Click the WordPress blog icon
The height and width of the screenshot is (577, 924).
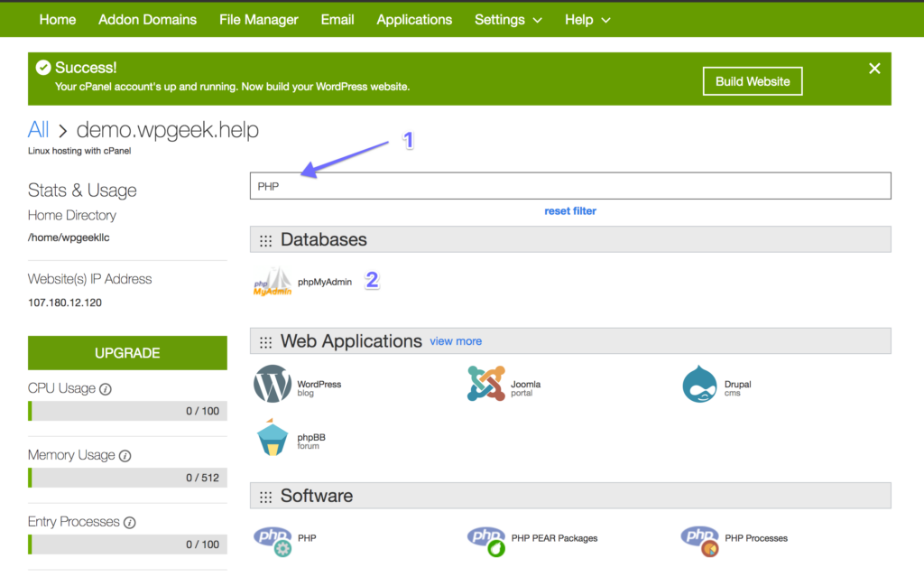[x=273, y=384]
